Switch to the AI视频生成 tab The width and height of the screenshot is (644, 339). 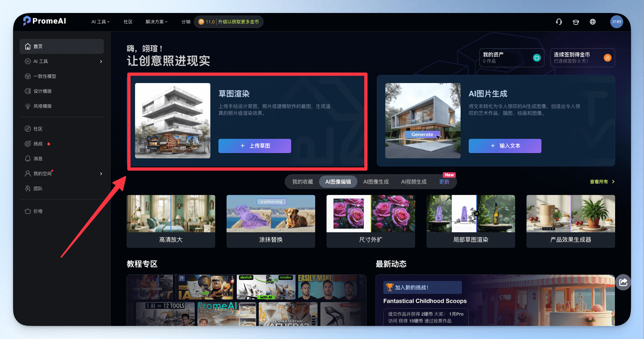[x=414, y=182]
